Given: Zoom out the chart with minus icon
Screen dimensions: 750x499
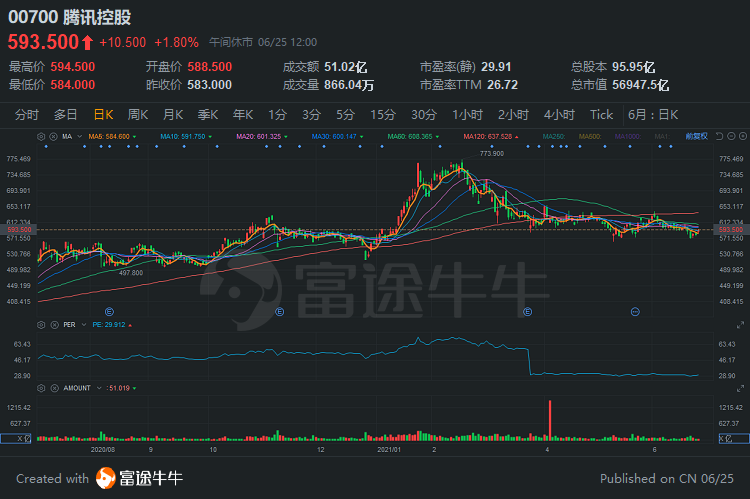Looking at the screenshot, I should click(x=731, y=136).
